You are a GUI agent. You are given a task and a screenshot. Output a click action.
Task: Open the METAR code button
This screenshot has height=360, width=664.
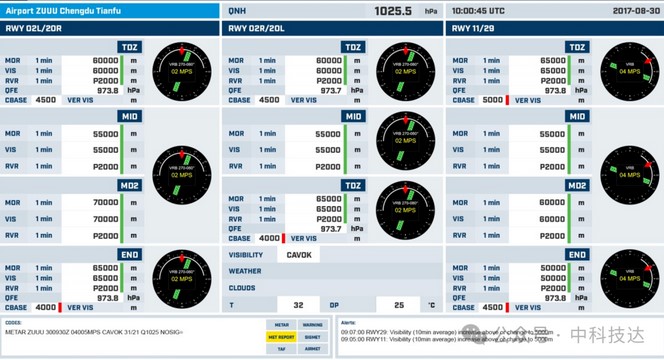pos(281,325)
